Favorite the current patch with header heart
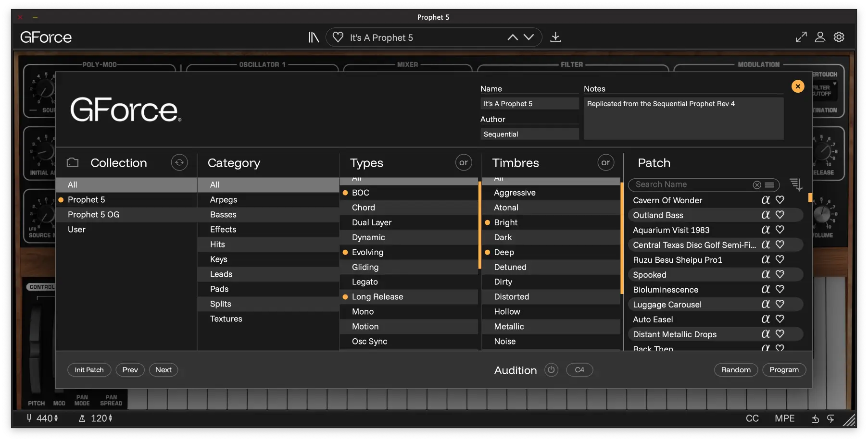Viewport: 868px width, 441px height. coord(338,37)
